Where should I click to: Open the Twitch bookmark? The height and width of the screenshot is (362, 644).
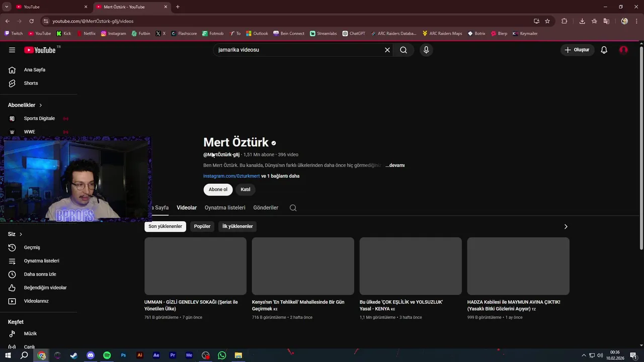14,34
